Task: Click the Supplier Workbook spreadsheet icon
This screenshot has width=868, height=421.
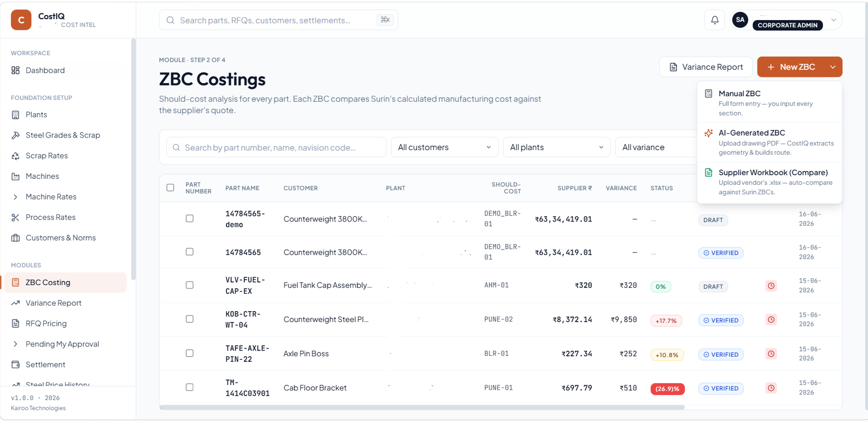Action: point(709,173)
